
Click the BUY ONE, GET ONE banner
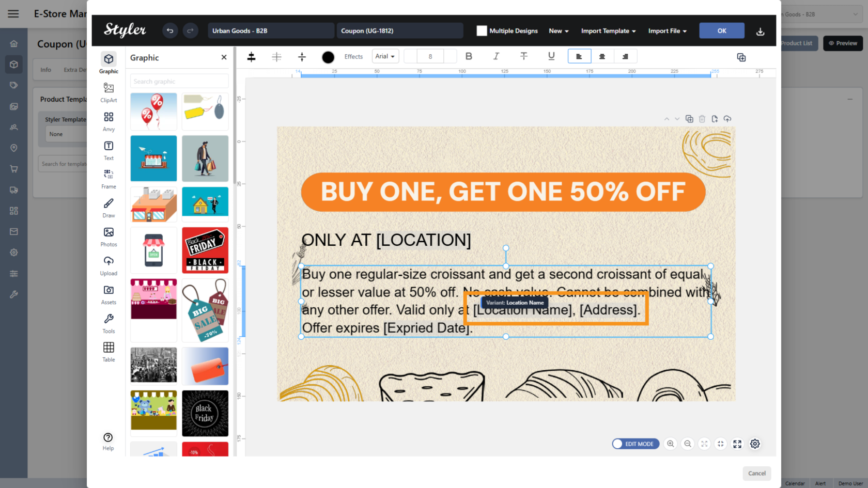[x=503, y=192]
